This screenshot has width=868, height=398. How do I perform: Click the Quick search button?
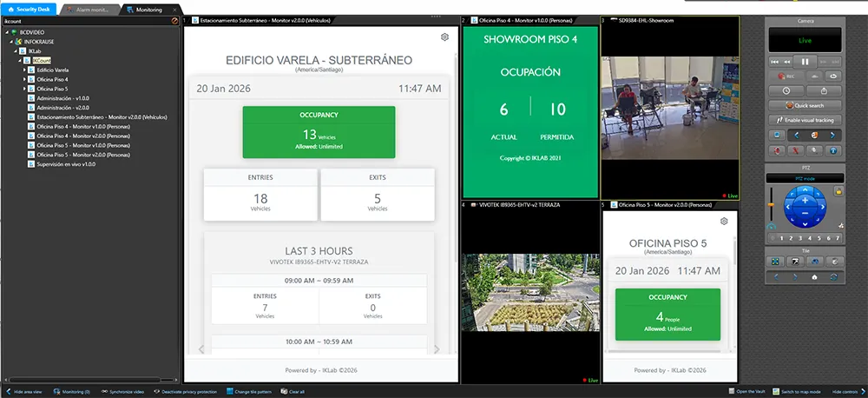pyautogui.click(x=805, y=105)
